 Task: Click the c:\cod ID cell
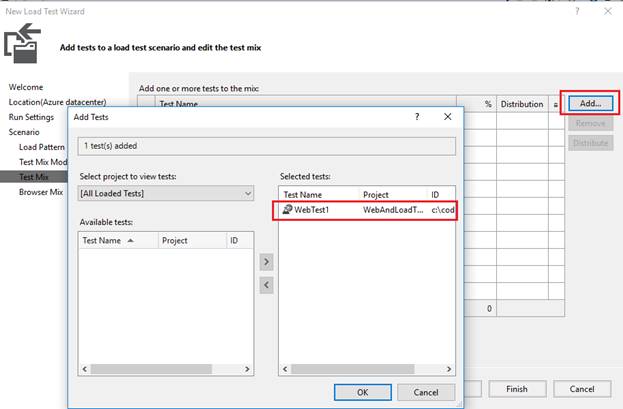tap(443, 210)
